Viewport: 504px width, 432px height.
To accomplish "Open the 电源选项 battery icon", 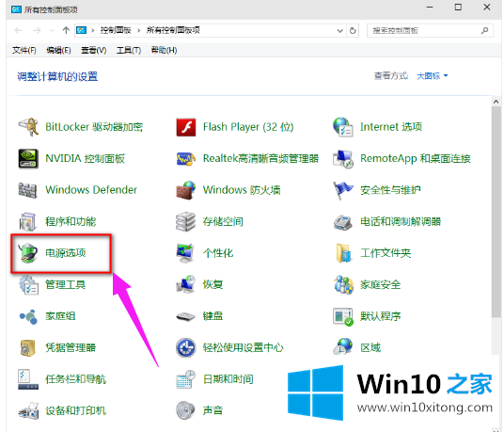I will pyautogui.click(x=28, y=253).
